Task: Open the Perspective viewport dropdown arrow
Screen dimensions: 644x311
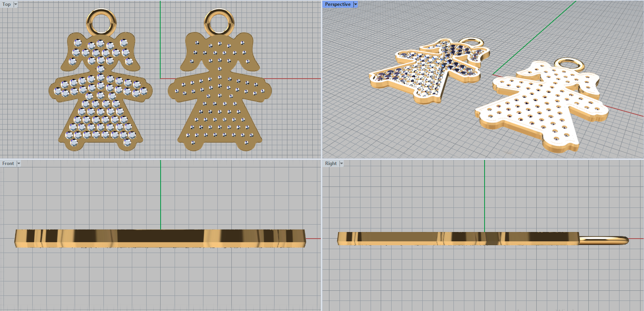Action: pos(355,4)
